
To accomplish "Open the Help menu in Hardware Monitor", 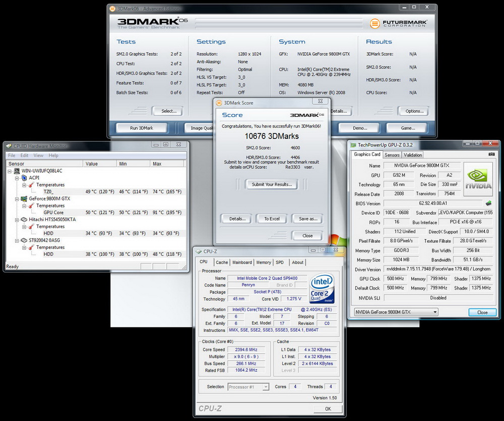I will (x=53, y=156).
